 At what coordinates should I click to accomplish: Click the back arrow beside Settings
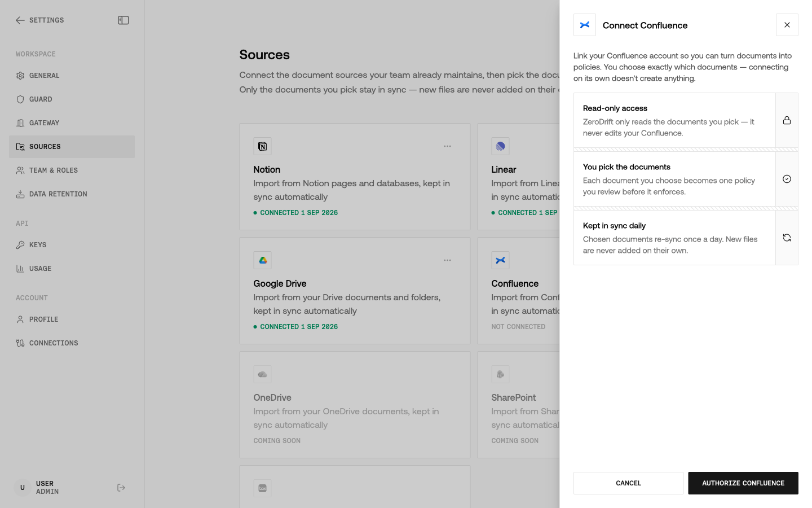[20, 20]
